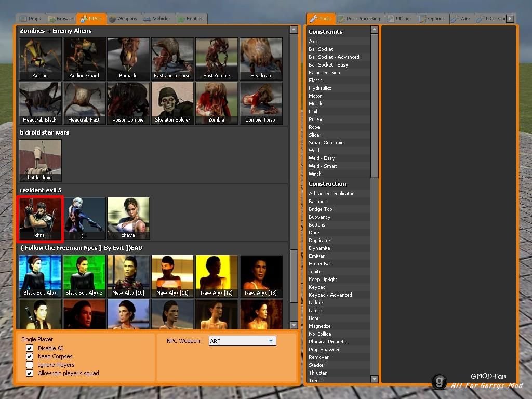Select the chris NPC icon
532x399 pixels.
click(40, 218)
